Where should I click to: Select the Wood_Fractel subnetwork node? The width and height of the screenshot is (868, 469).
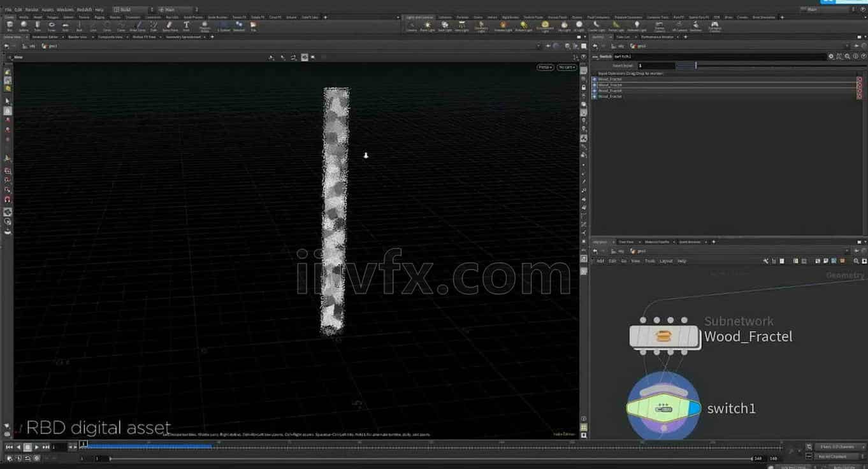[663, 336]
